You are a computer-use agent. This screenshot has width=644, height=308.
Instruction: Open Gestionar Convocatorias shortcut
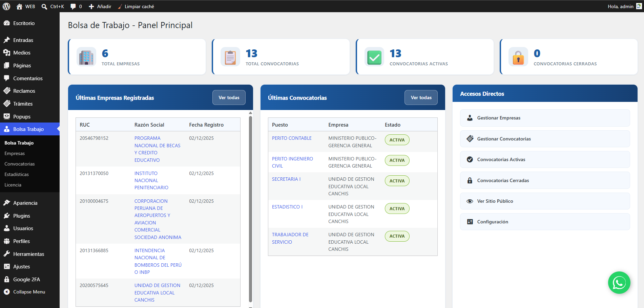545,139
